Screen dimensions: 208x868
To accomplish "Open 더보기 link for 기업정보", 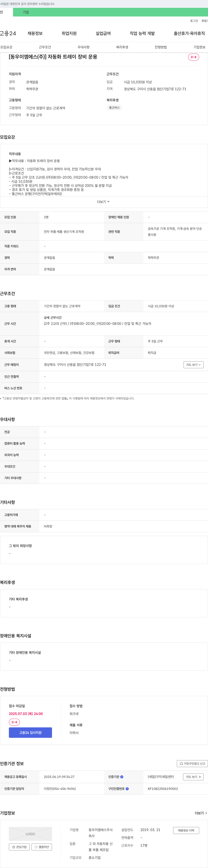I will pyautogui.click(x=201, y=813).
